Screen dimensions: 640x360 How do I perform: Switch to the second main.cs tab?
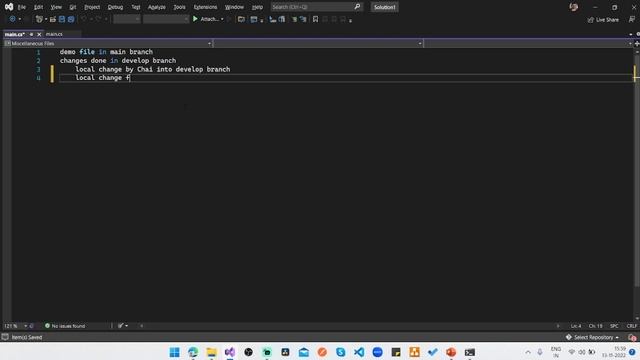coord(54,34)
